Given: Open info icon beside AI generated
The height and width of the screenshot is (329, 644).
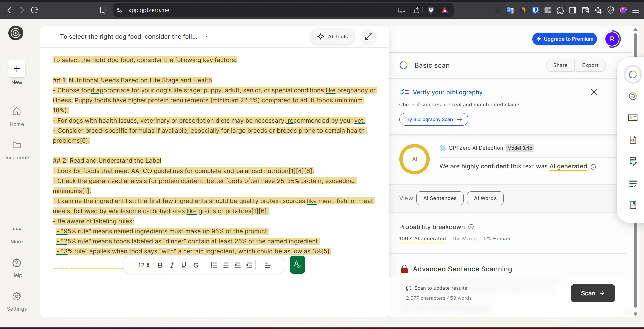Looking at the screenshot, I should pyautogui.click(x=593, y=167).
